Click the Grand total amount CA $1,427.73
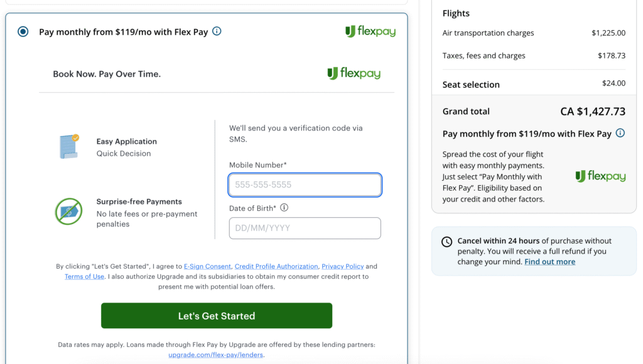643x364 pixels. (593, 112)
